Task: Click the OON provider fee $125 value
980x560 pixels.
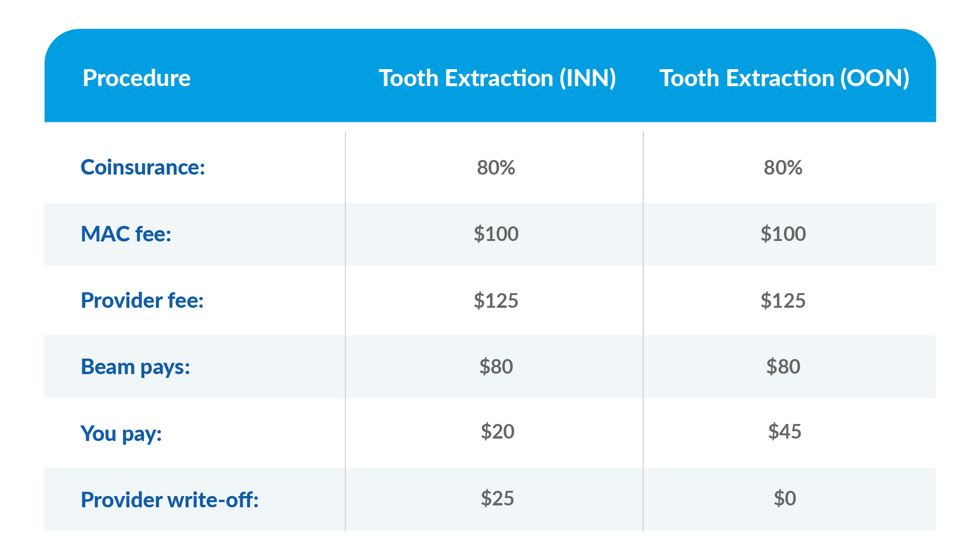Action: coord(782,300)
